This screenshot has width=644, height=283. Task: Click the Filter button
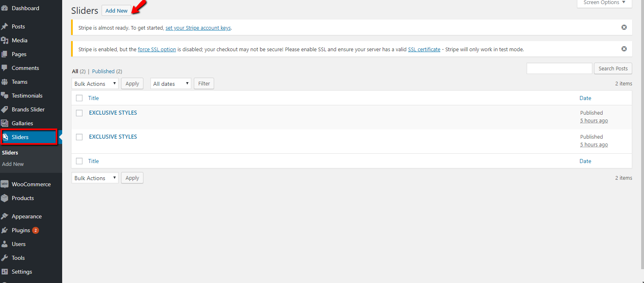pos(204,83)
